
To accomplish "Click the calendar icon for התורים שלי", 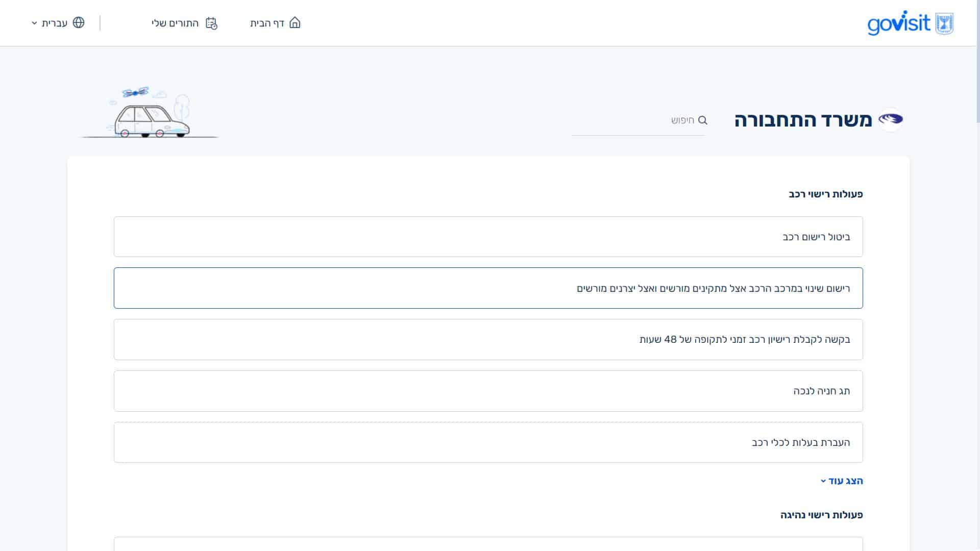I will pos(211,23).
